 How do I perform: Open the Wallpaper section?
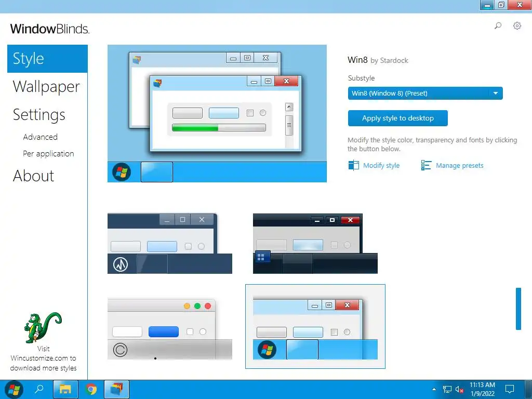(46, 87)
